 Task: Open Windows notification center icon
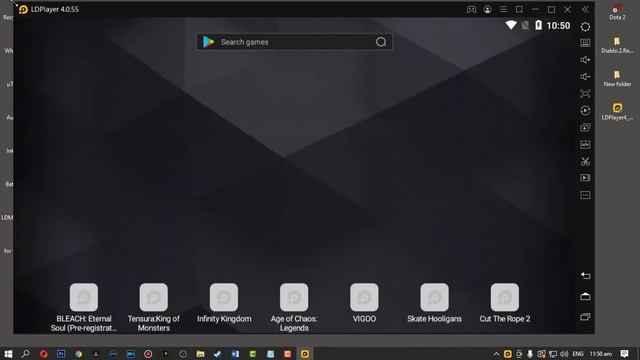[624, 353]
